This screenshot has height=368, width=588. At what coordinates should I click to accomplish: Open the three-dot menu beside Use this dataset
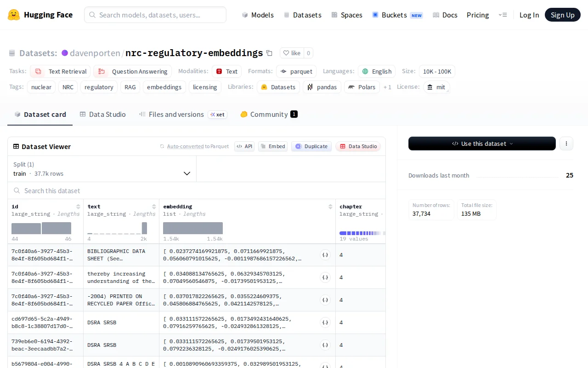pyautogui.click(x=566, y=144)
